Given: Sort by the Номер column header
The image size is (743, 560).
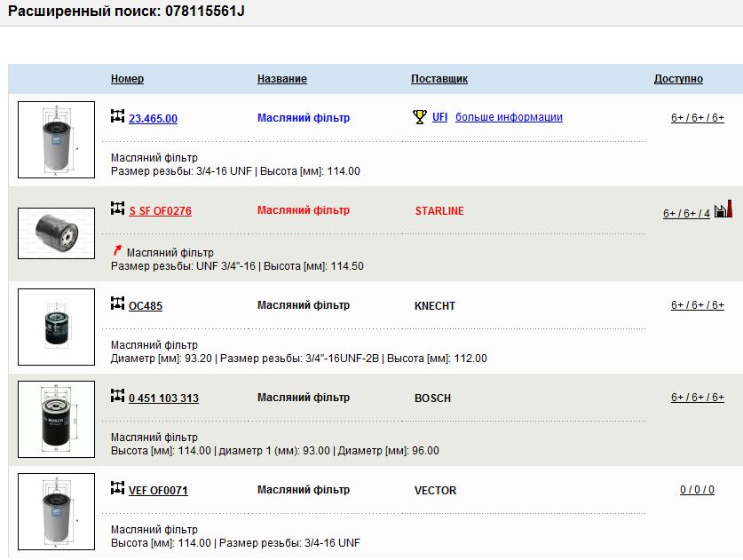Looking at the screenshot, I should click(127, 79).
